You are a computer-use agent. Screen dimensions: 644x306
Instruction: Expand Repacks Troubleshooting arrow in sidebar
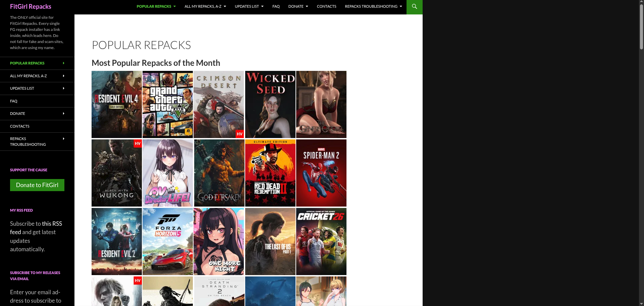64,139
